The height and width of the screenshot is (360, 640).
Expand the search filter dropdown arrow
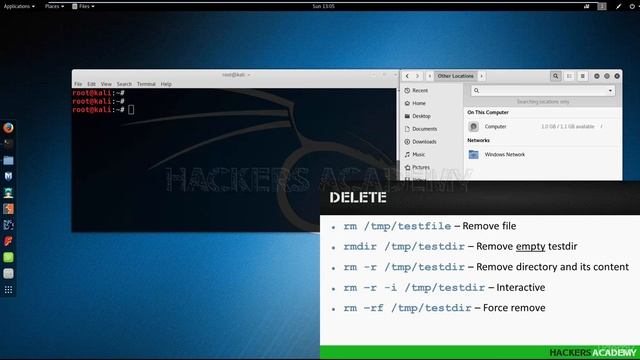(610, 91)
